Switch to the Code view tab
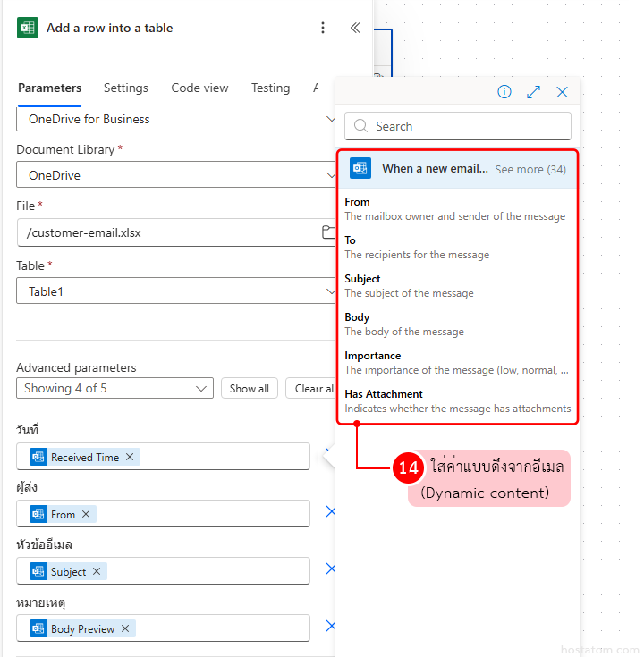Screen dimensions: 644x657 [199, 88]
